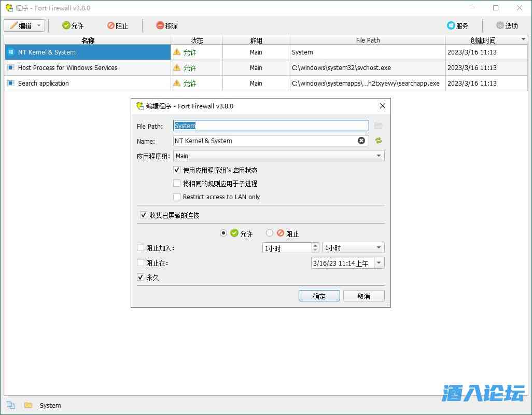Enable Restrict access to LAN only
This screenshot has height=415, width=532.
tap(177, 197)
